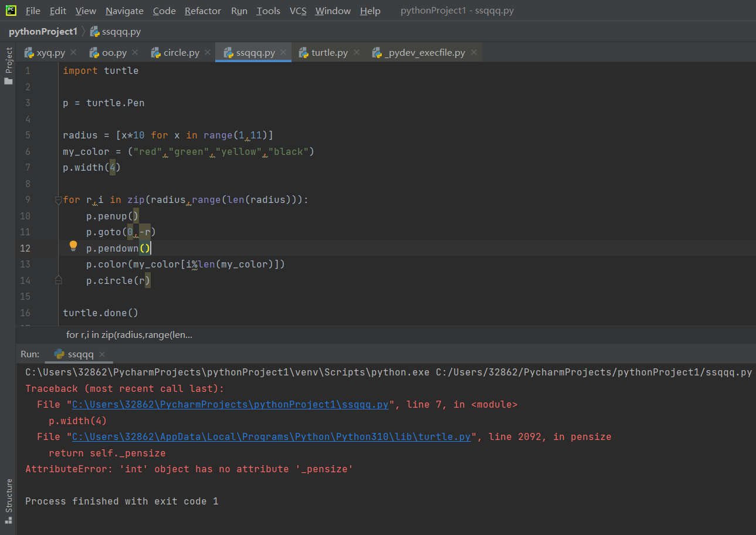Open the Run menu
756x535 pixels.
[x=239, y=11]
